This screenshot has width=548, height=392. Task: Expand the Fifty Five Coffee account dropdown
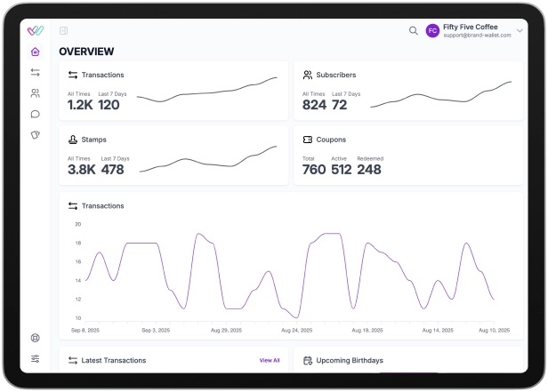pyautogui.click(x=520, y=30)
